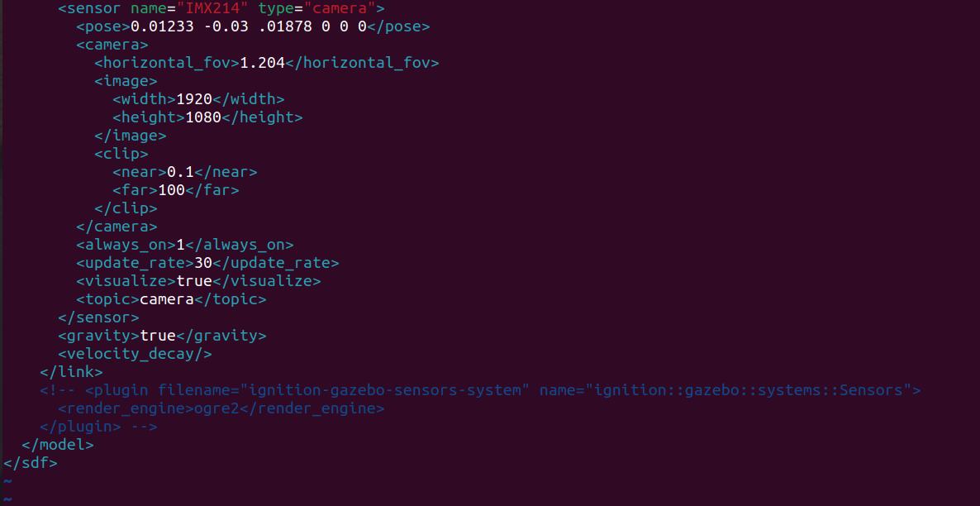This screenshot has height=506, width=980.
Task: Click the velocity_decay tag
Action: tap(135, 354)
